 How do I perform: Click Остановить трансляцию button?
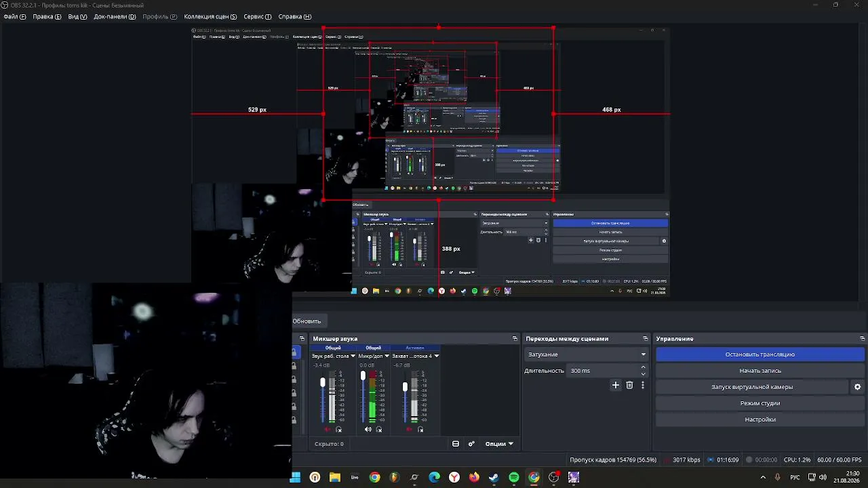pos(760,354)
